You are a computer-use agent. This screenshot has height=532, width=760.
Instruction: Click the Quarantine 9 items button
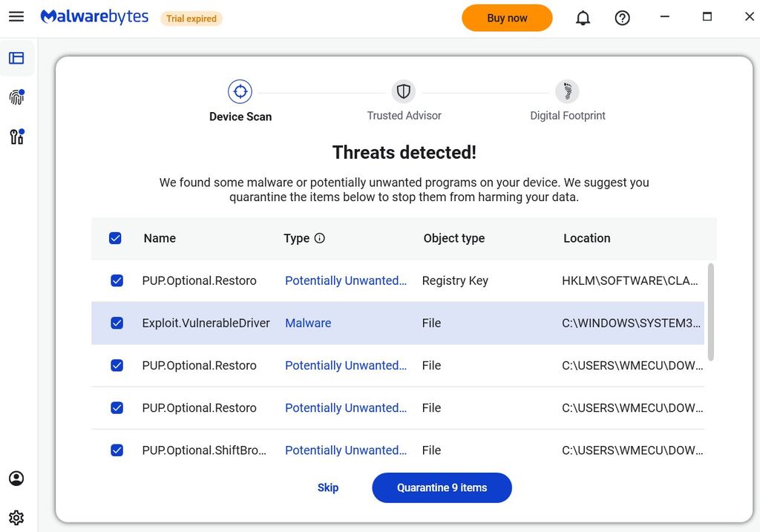tap(442, 487)
